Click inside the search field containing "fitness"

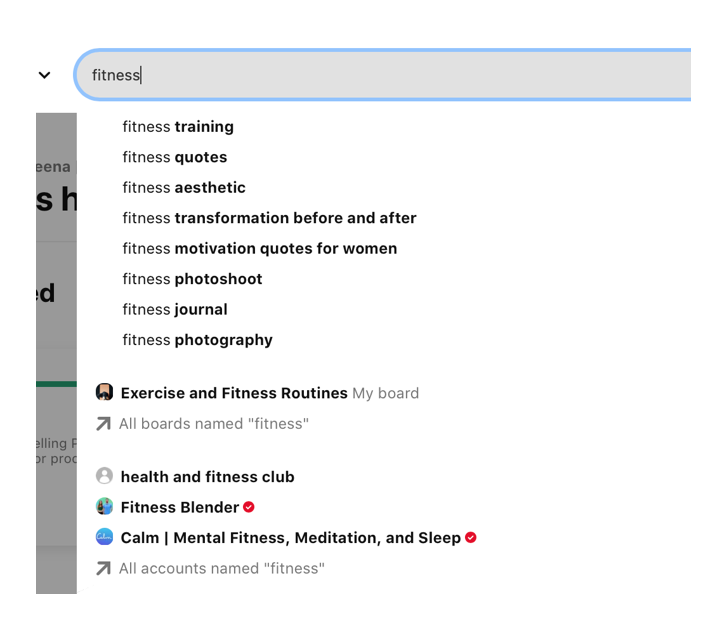coord(400,75)
